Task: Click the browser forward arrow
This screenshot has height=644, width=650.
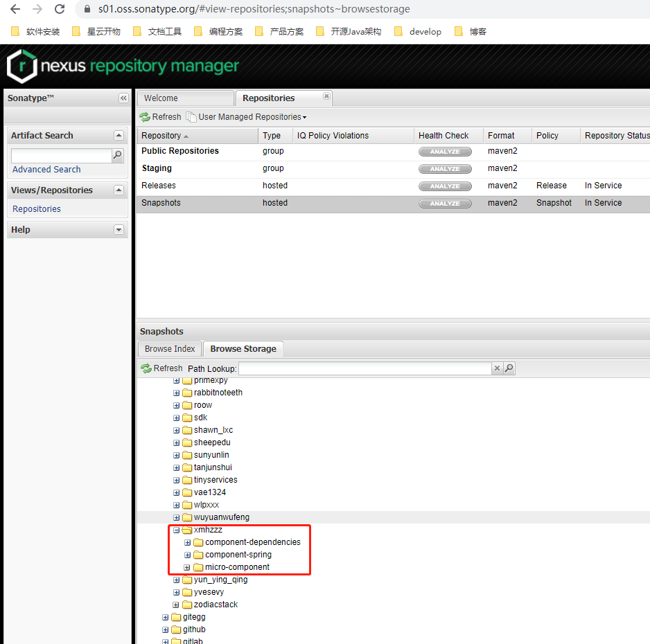Action: click(x=37, y=9)
